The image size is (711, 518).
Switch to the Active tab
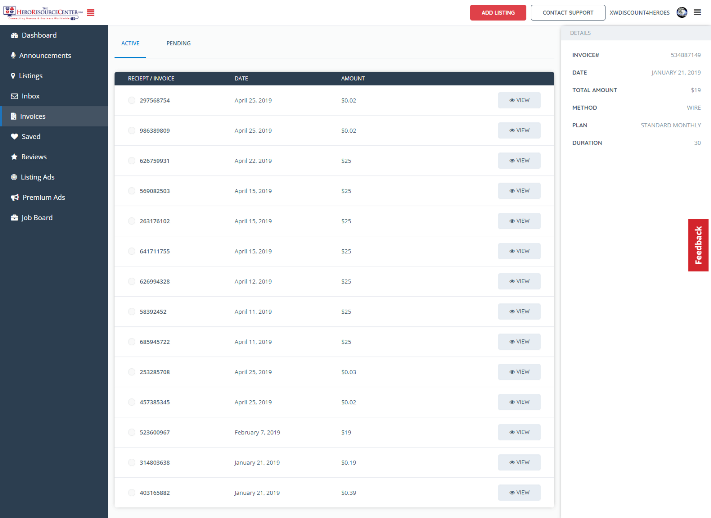pyautogui.click(x=130, y=44)
